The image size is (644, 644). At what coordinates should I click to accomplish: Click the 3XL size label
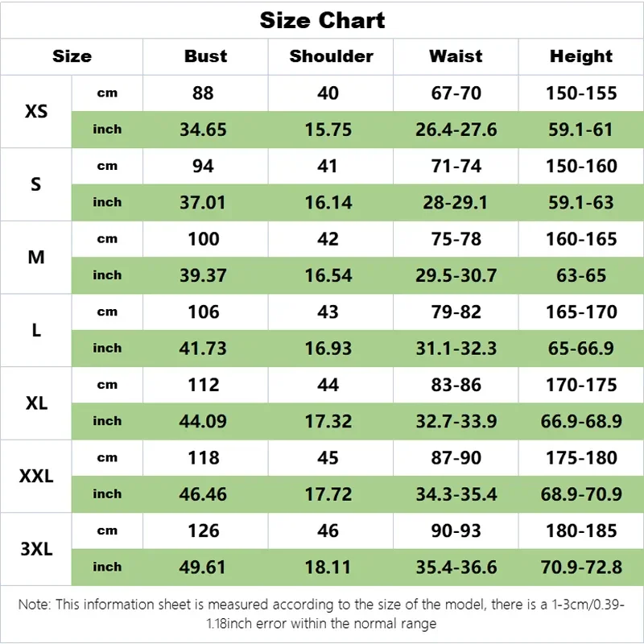pos(36,549)
